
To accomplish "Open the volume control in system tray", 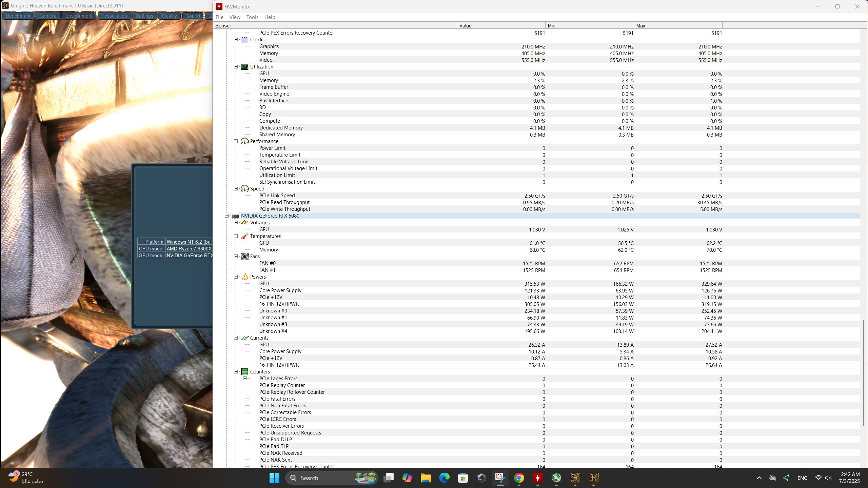I will [x=828, y=478].
